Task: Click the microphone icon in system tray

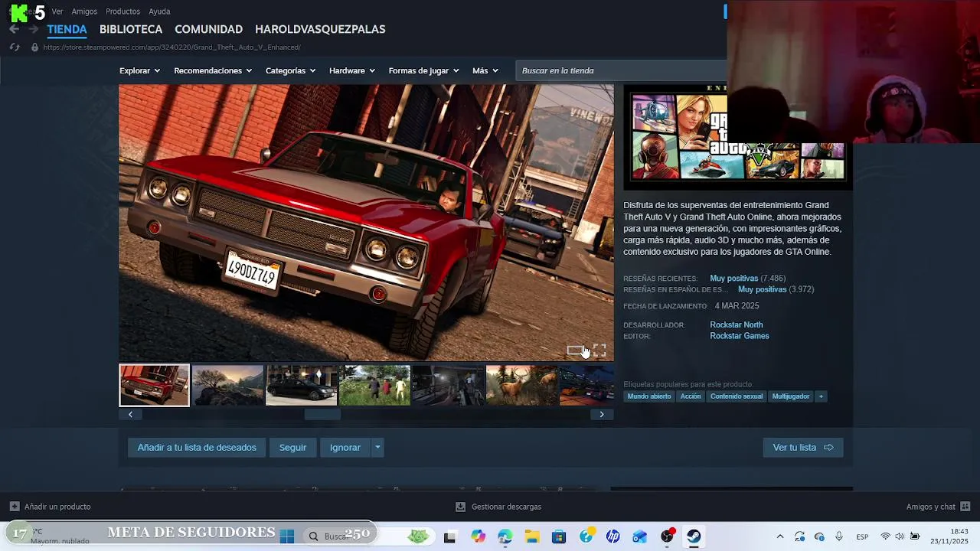Action: point(839,536)
